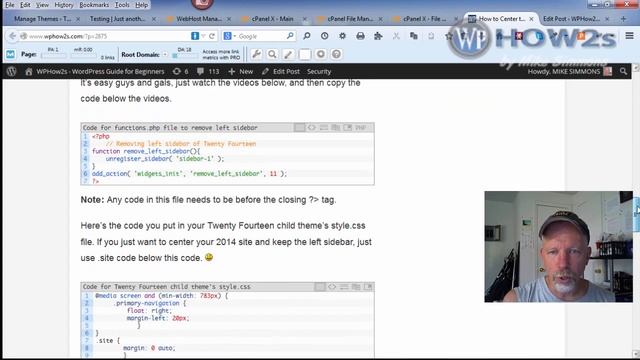Open the View menu
Screen dimensions: 640x360
pos(42,5)
